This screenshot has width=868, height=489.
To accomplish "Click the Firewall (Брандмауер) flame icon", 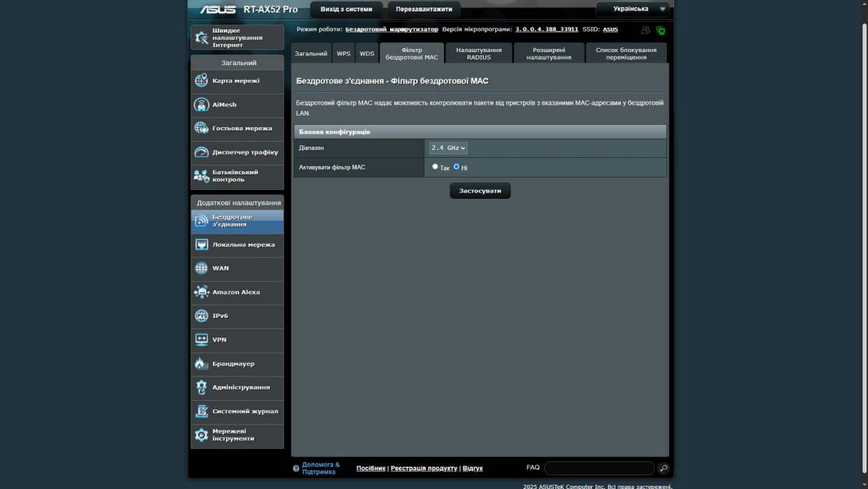I will coord(201,363).
